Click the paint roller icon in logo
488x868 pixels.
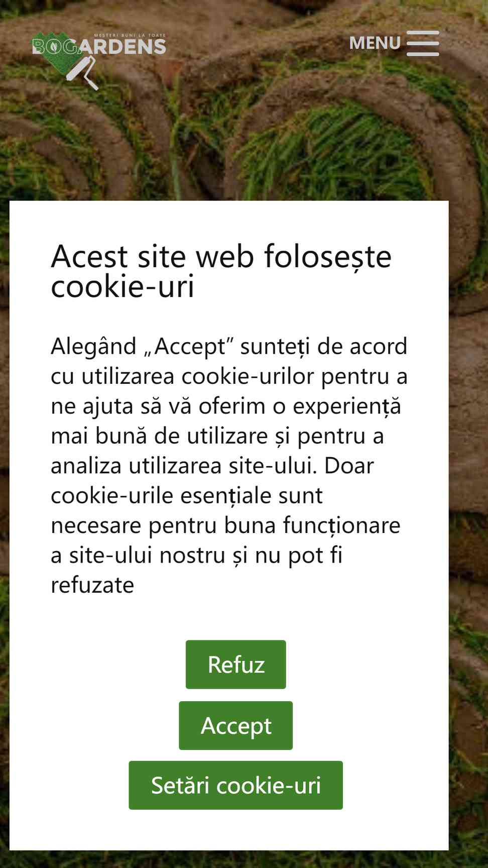tap(83, 73)
